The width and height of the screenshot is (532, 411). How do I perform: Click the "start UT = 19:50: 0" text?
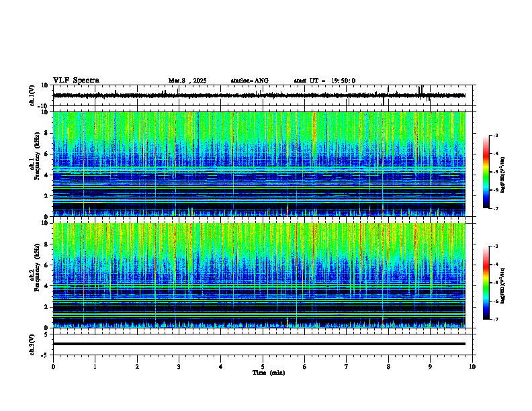pyautogui.click(x=324, y=81)
